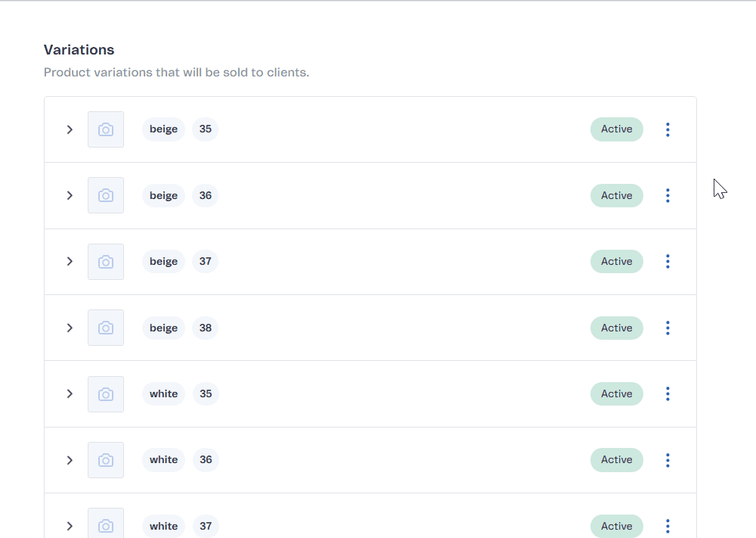Expand the white 35 variation row
756x538 pixels.
(x=70, y=393)
